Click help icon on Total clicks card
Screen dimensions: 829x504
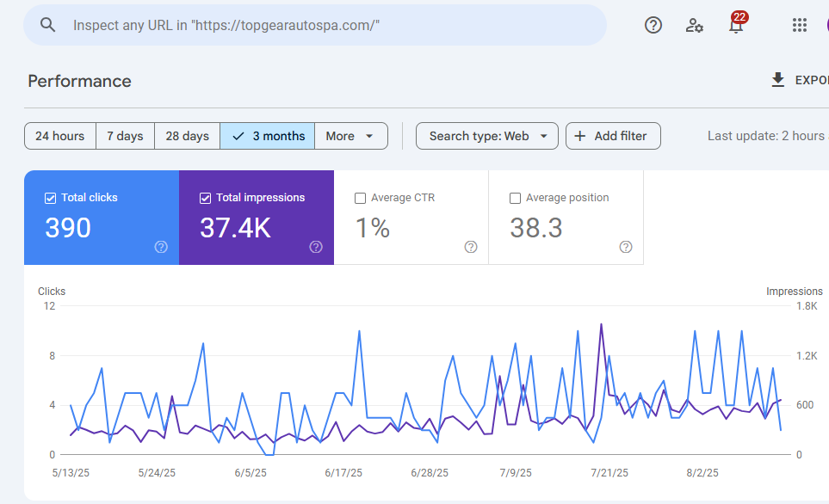[161, 247]
